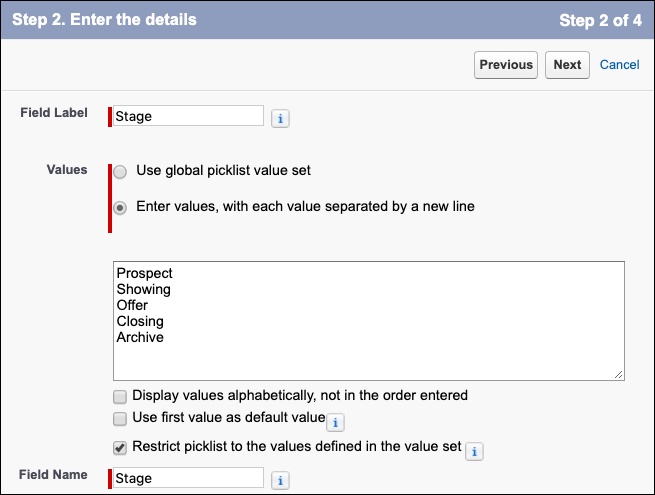Place cursor on the Archive value line
655x495 pixels.
pyautogui.click(x=140, y=337)
